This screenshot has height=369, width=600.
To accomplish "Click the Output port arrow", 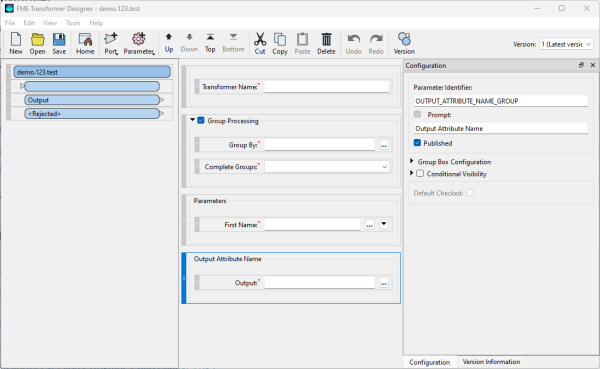I will 162,100.
